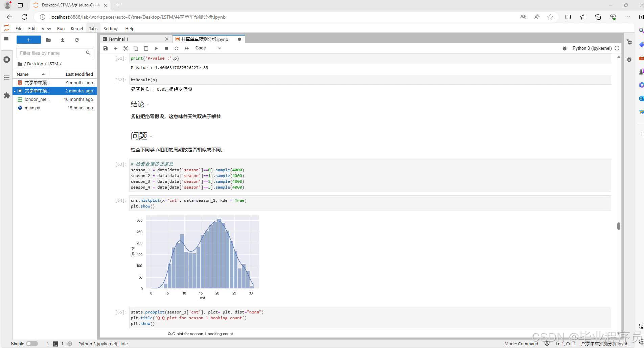
Task: Sort files by Name column header
Action: point(31,74)
